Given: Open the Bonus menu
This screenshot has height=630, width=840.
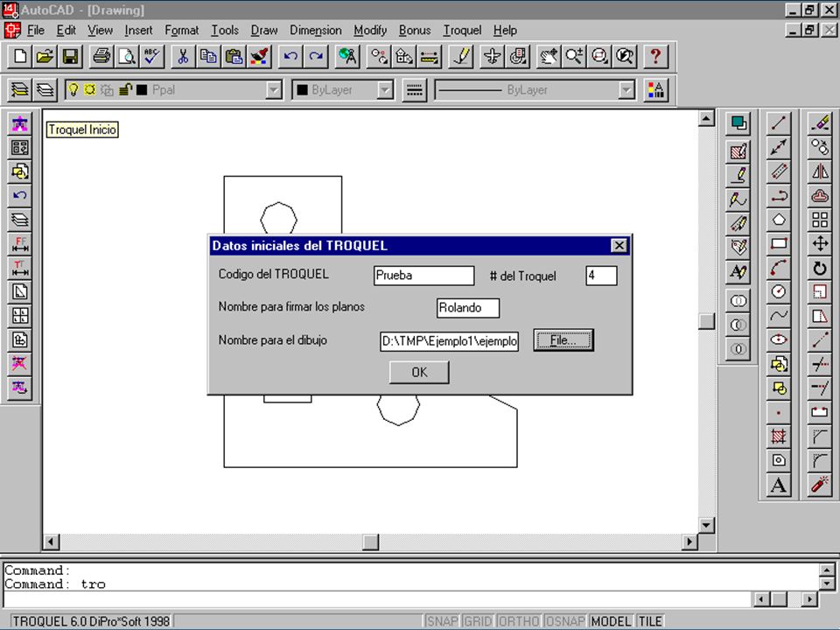Looking at the screenshot, I should (415, 30).
